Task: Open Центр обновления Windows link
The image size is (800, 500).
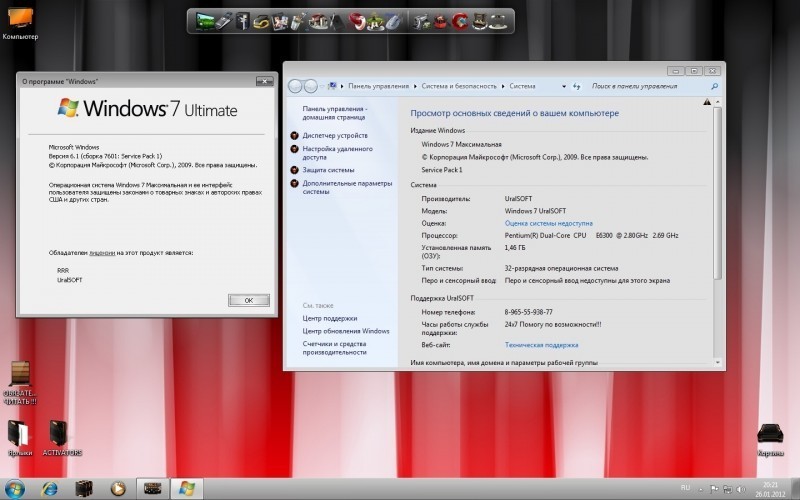Action: [x=346, y=331]
